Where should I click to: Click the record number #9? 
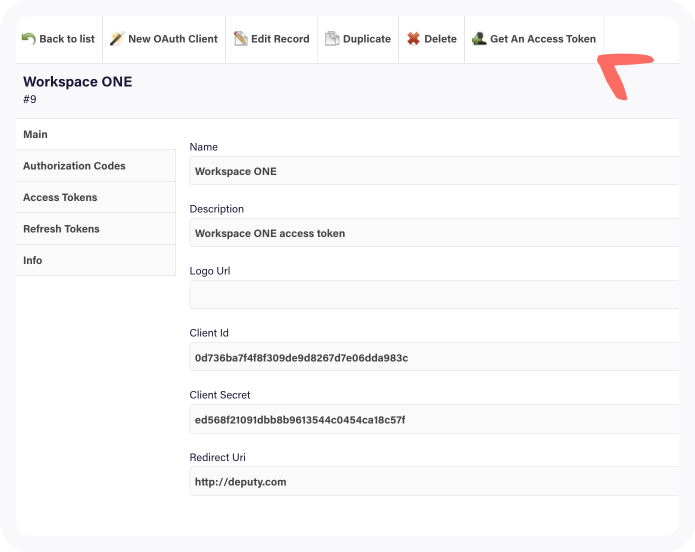pyautogui.click(x=30, y=99)
